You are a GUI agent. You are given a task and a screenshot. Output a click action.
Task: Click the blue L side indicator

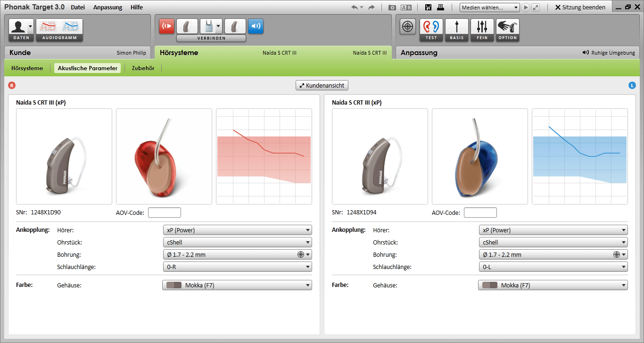pyautogui.click(x=632, y=85)
